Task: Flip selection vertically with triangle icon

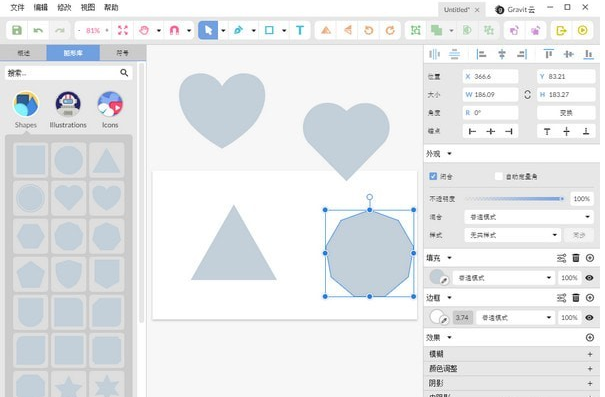Action: point(326,30)
